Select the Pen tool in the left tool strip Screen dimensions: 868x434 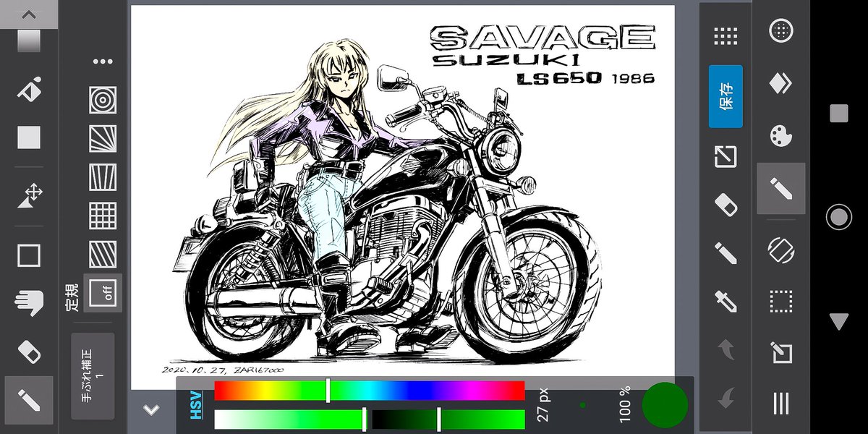pyautogui.click(x=29, y=400)
